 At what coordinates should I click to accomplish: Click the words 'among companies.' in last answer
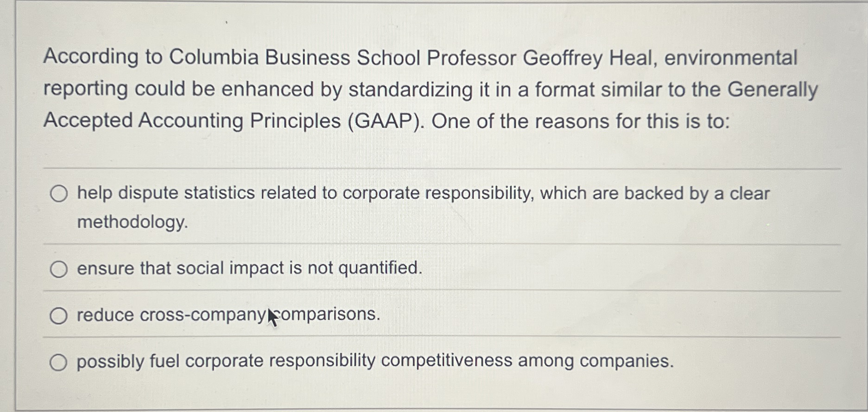(596, 360)
